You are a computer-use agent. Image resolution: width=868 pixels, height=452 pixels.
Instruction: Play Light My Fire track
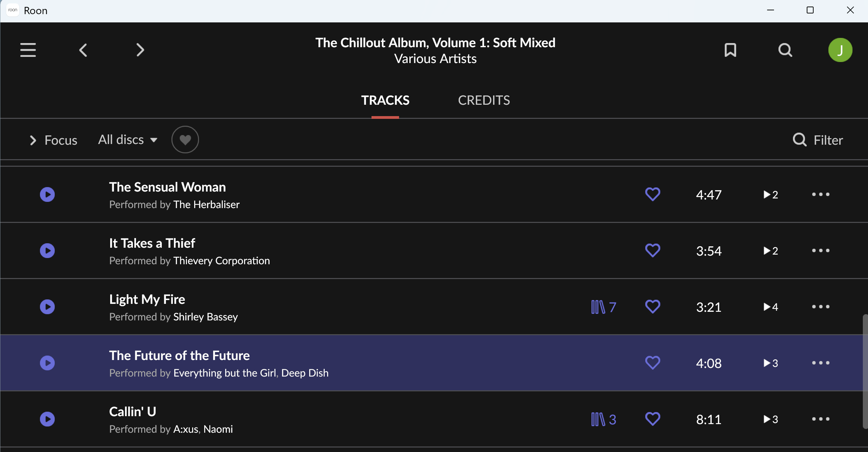[48, 307]
